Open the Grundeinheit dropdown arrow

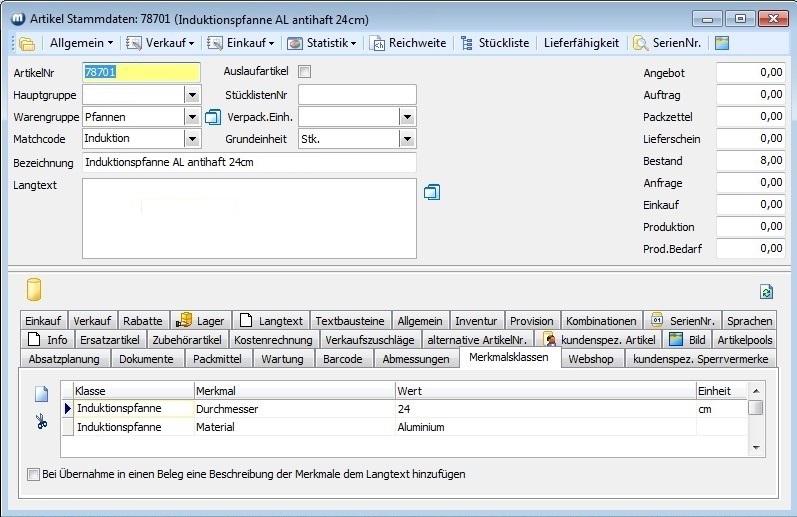tap(406, 139)
